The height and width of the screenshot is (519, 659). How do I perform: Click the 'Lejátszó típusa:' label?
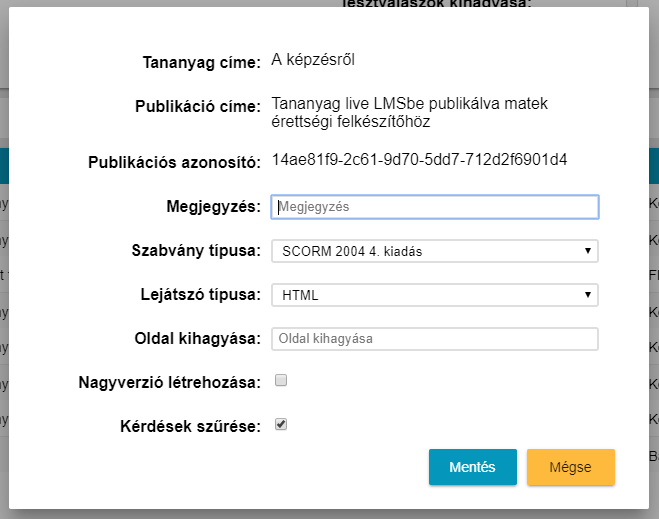[x=200, y=295]
